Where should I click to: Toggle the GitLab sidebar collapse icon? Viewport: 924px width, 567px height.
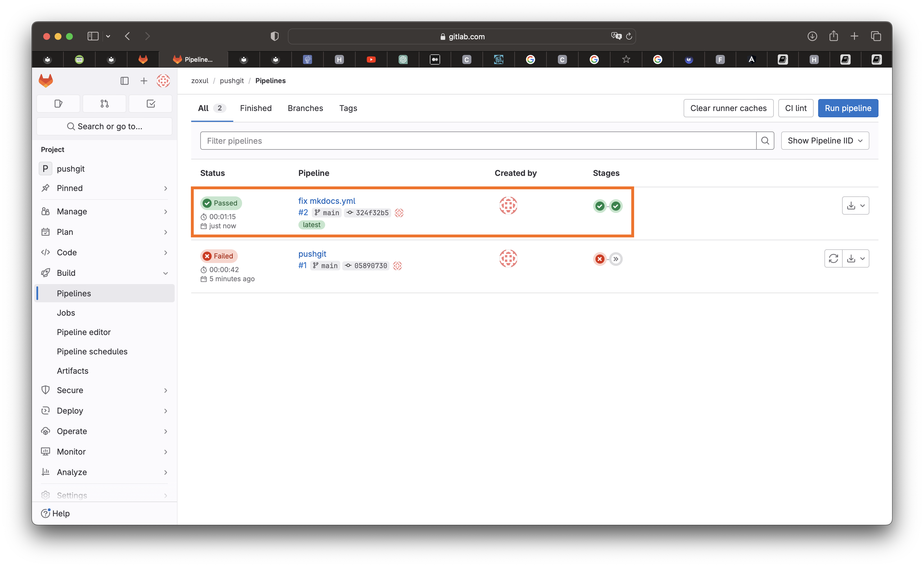point(125,81)
